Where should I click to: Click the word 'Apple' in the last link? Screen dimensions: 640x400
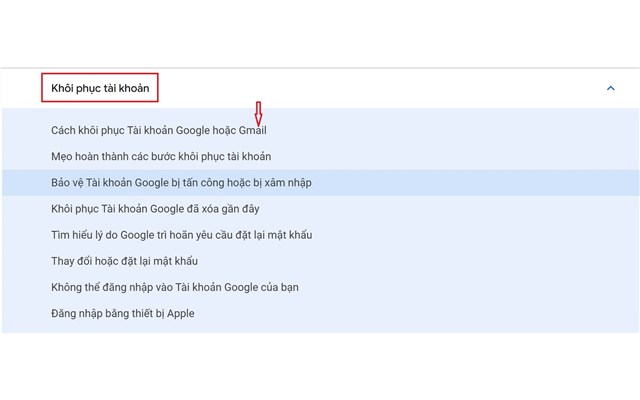(x=180, y=313)
